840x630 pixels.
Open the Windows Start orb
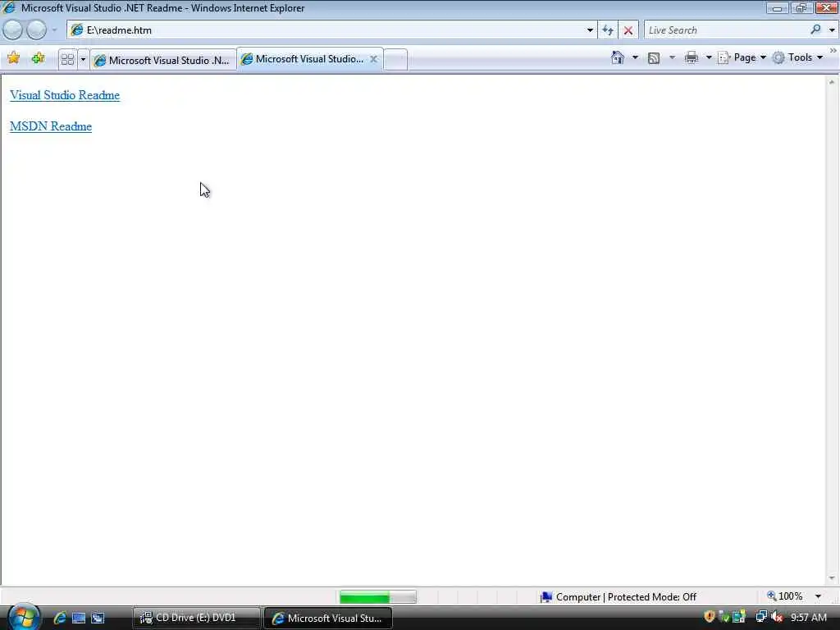[x=24, y=617]
